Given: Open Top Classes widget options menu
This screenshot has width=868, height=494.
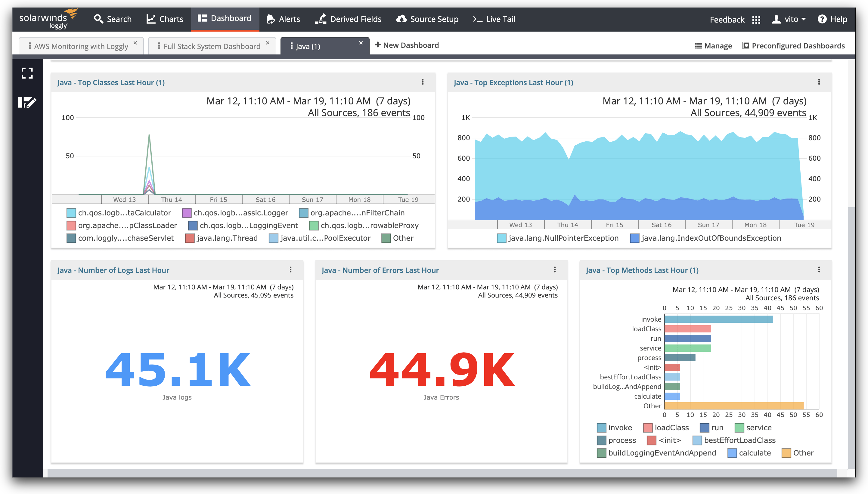Looking at the screenshot, I should (x=423, y=82).
